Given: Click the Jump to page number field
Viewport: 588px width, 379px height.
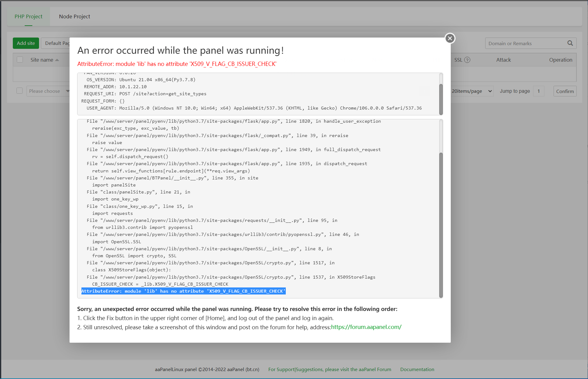Looking at the screenshot, I should [x=539, y=91].
